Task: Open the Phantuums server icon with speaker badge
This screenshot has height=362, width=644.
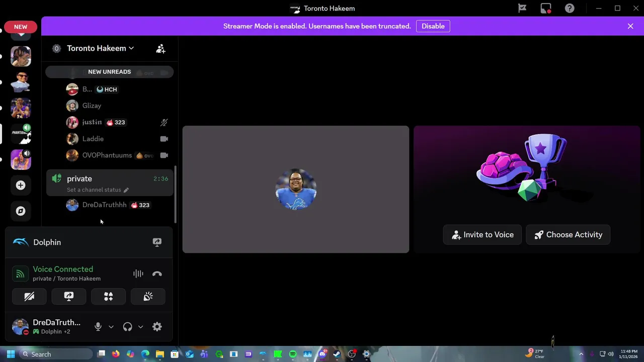Action: coord(21,134)
